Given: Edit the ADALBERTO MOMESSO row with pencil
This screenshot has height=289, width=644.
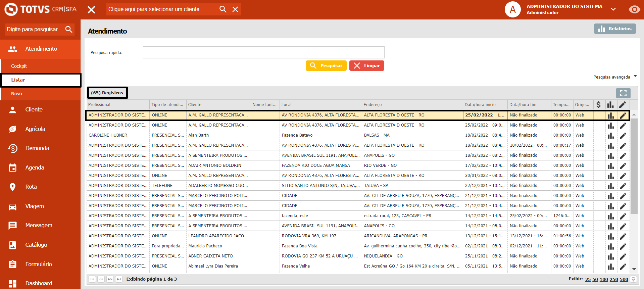Looking at the screenshot, I should 623,186.
